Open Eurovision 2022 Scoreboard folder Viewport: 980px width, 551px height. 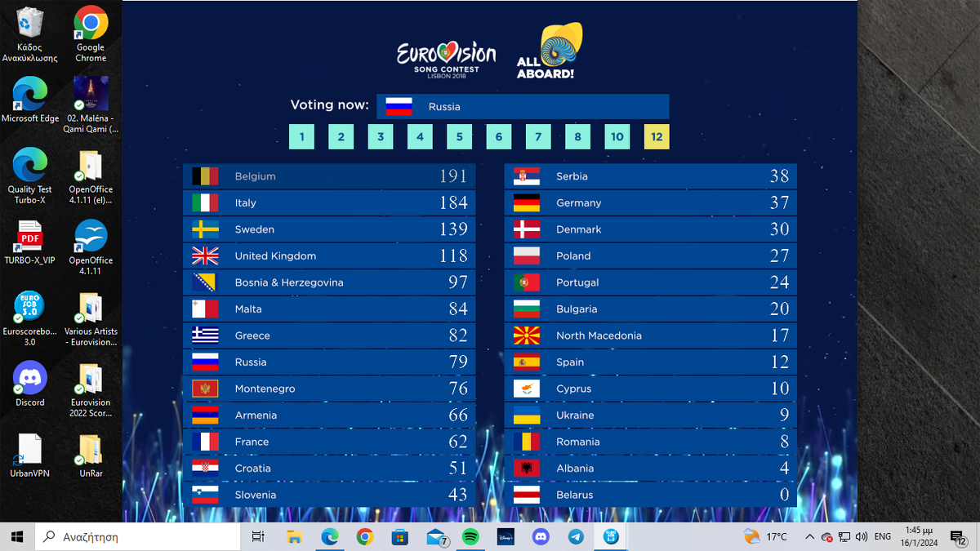(x=91, y=389)
